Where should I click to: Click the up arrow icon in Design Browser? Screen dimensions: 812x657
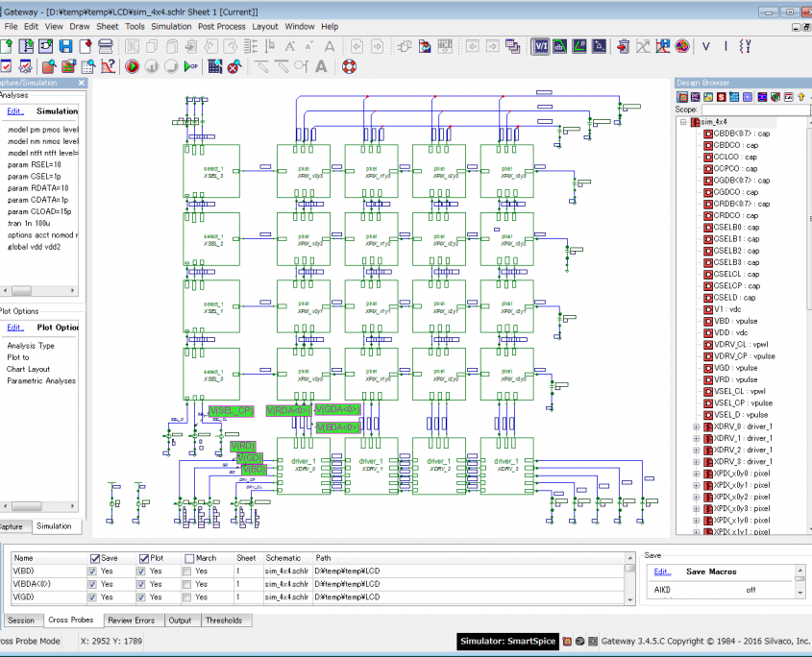coord(801,96)
